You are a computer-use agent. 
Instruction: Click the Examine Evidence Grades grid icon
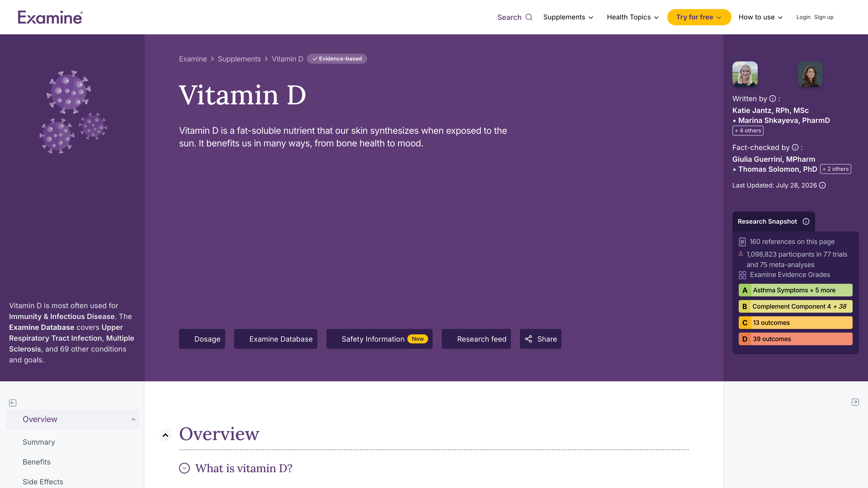(742, 275)
